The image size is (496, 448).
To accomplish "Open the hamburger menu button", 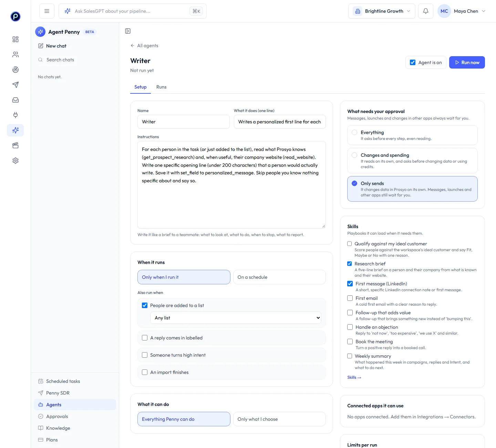I will tap(47, 11).
